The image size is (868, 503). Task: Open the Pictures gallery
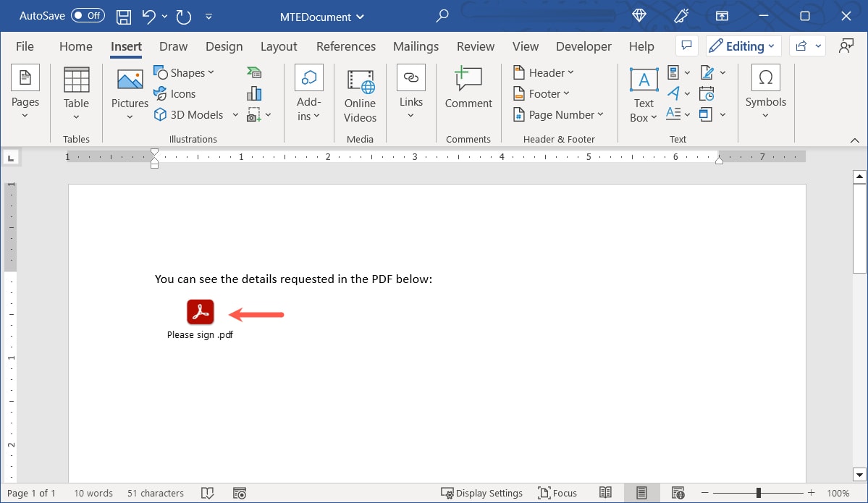coord(129,90)
